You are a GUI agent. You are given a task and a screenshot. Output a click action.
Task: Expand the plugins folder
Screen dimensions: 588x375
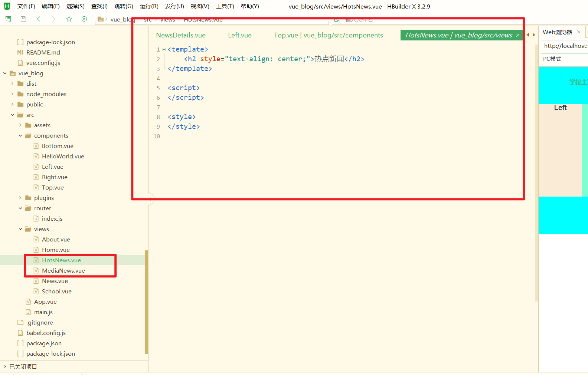click(20, 198)
